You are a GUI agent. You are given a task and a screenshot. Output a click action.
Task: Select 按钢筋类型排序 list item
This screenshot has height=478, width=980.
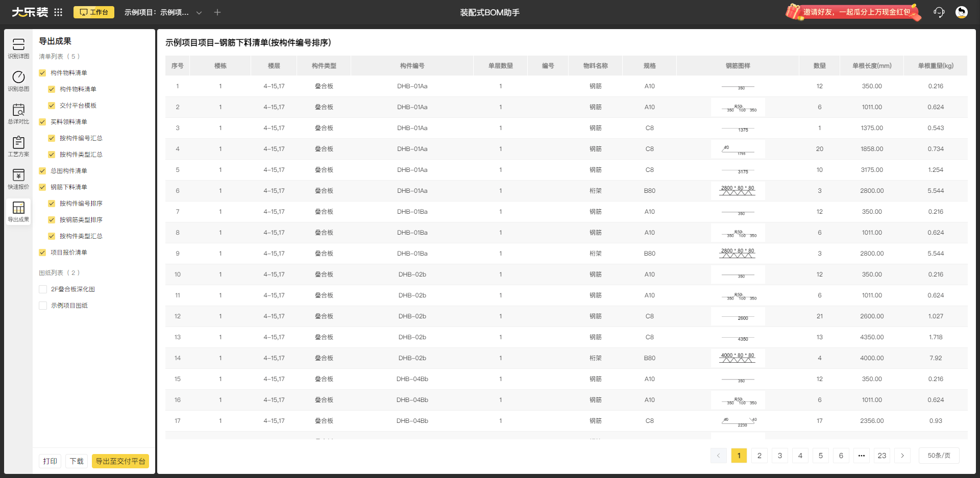coord(81,220)
